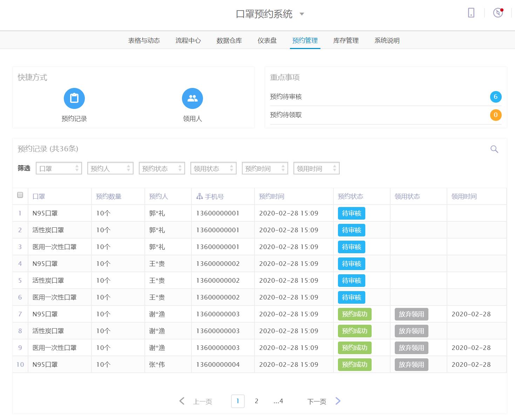Click 活性炭口罩 in row 5
Viewport: 515px width, 420px height.
point(48,281)
